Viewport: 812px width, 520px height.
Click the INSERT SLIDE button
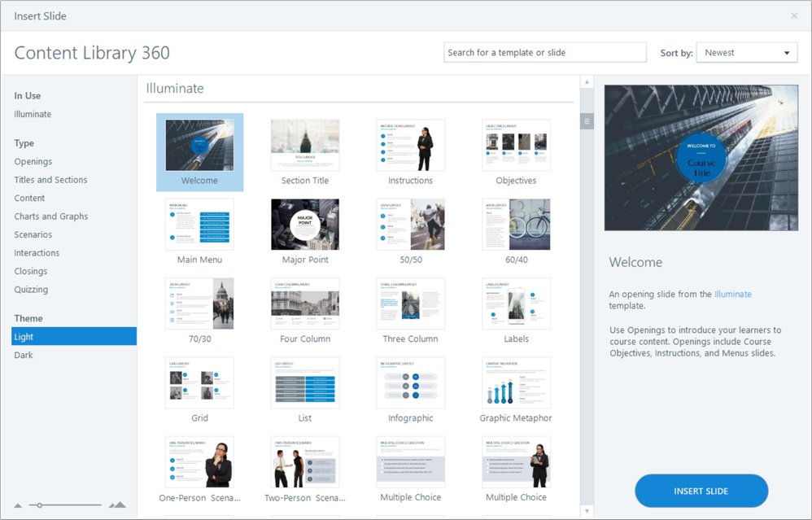coord(701,491)
